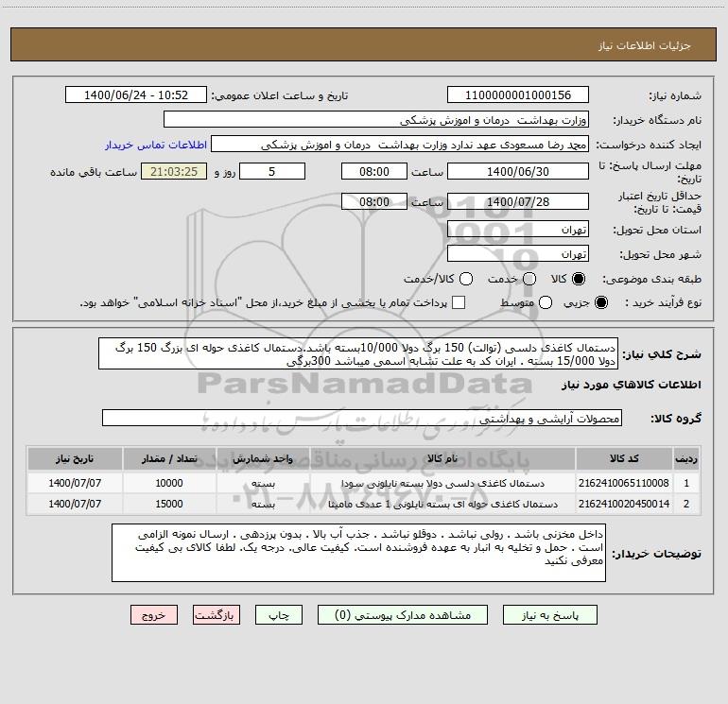The width and height of the screenshot is (728, 704).
Task: Select row with product code 2162410020450014
Action: [364, 504]
